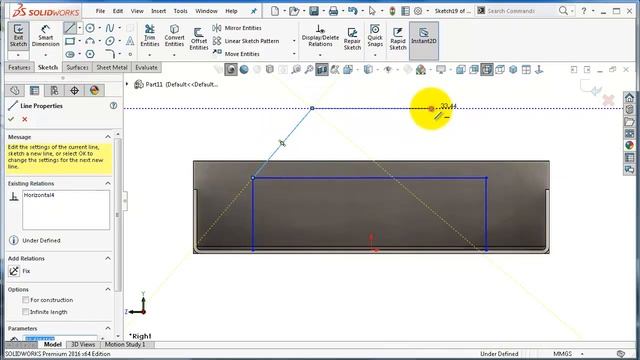Viewport: 640px width, 360px height.
Task: Switch to the Sheet Metal tab
Action: [112, 67]
